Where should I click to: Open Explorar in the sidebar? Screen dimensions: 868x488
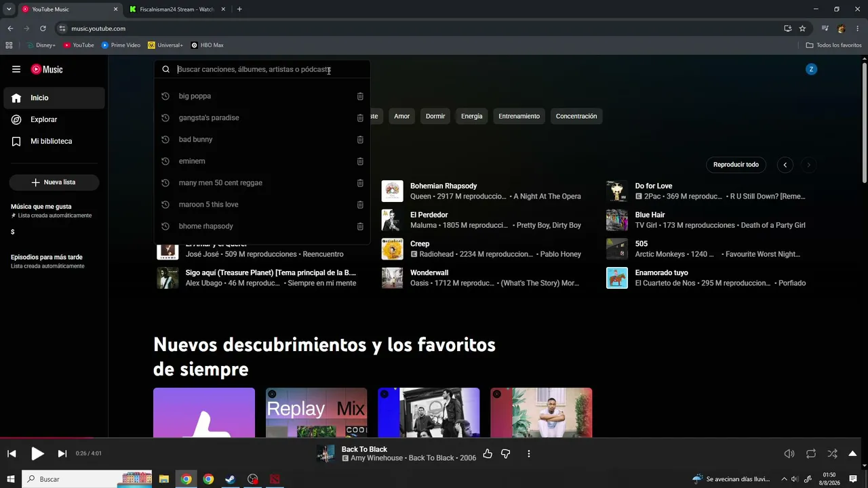point(54,119)
